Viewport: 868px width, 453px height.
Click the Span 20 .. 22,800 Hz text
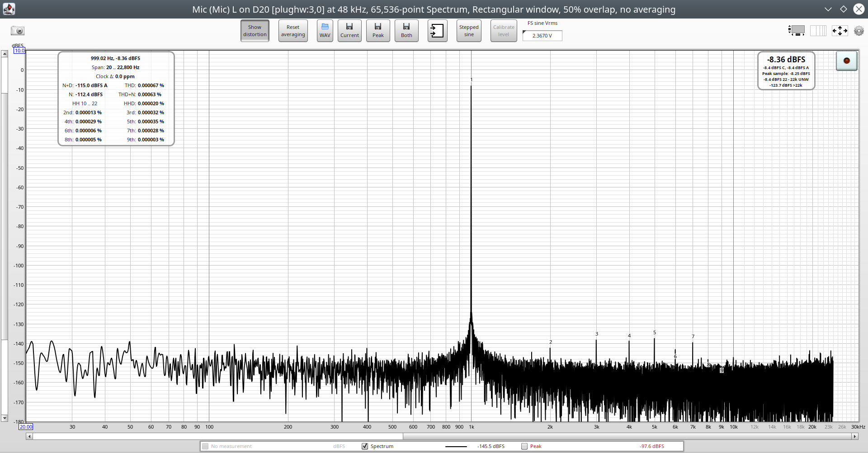click(x=115, y=67)
